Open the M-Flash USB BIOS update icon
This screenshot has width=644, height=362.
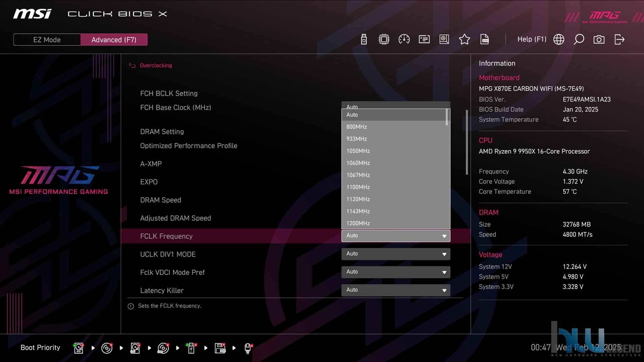[363, 39]
